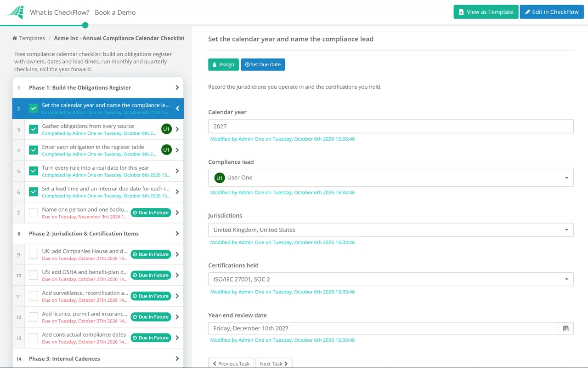The height and width of the screenshot is (368, 588).
Task: Click Edit in CheckFlow button
Action: point(552,12)
